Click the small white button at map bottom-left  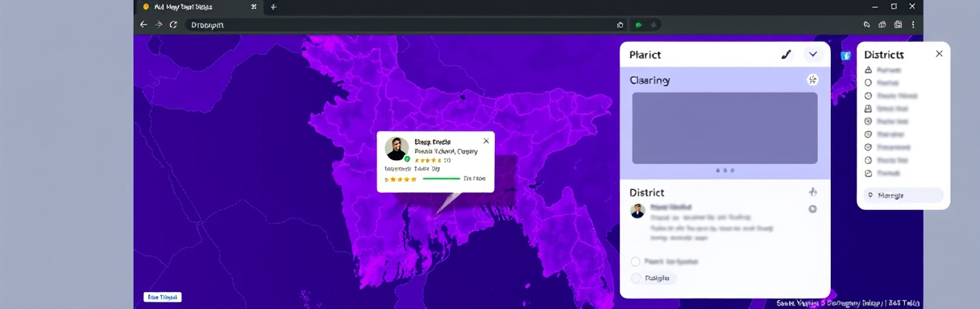(163, 297)
